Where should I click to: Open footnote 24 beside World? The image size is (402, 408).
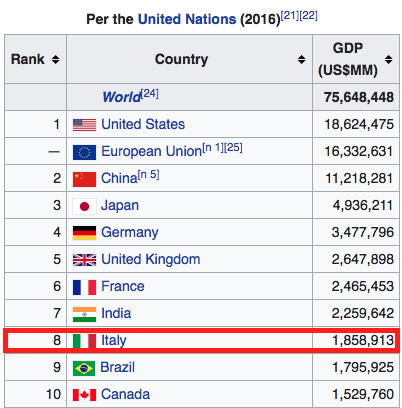150,93
